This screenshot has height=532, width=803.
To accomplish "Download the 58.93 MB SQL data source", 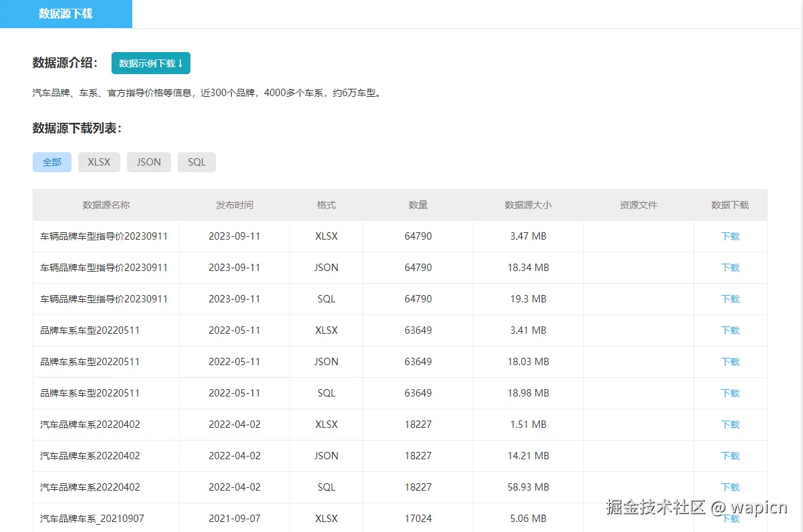I will 730,487.
